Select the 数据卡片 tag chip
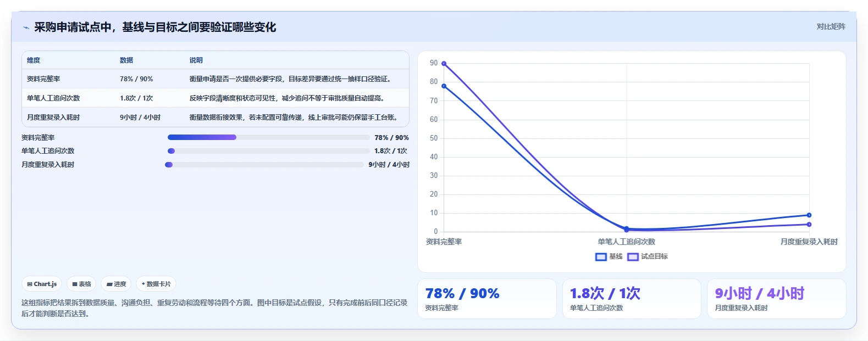This screenshot has height=341, width=868. [156, 284]
